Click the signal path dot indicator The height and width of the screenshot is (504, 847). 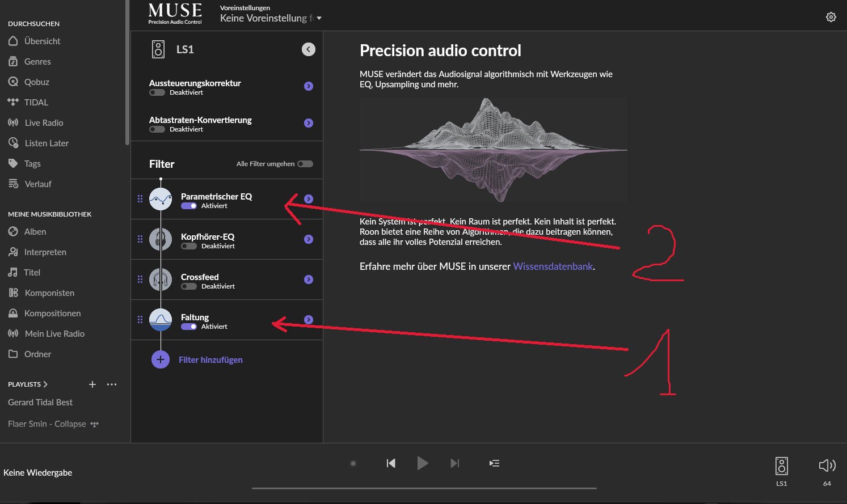(353, 463)
